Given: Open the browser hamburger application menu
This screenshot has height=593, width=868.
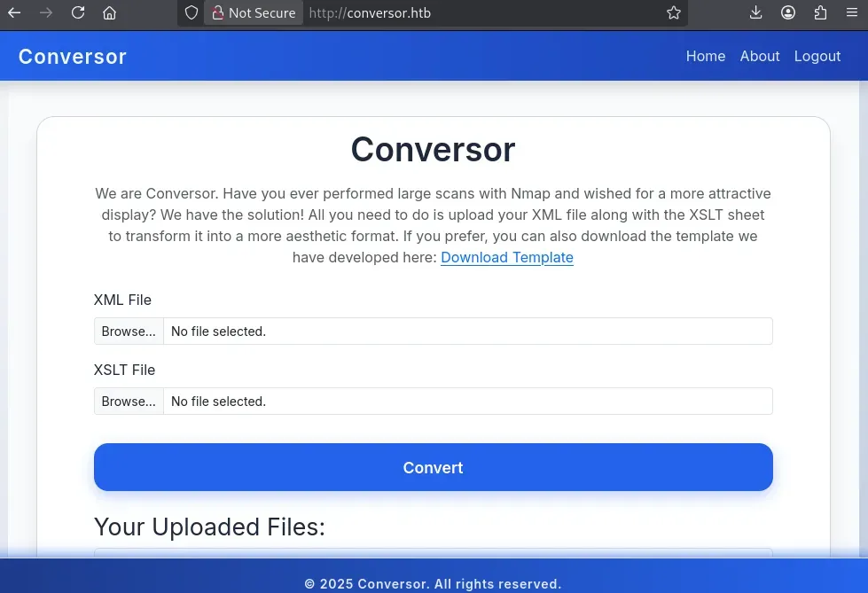Looking at the screenshot, I should coord(852,13).
